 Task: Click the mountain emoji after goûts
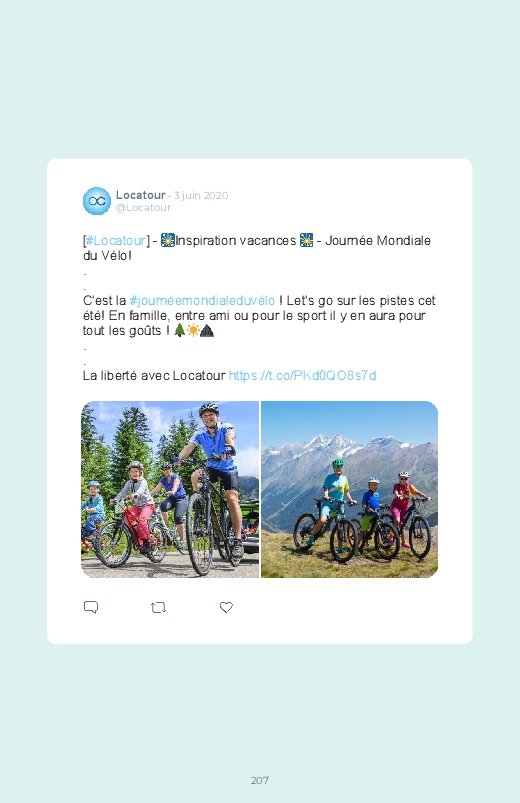[207, 330]
